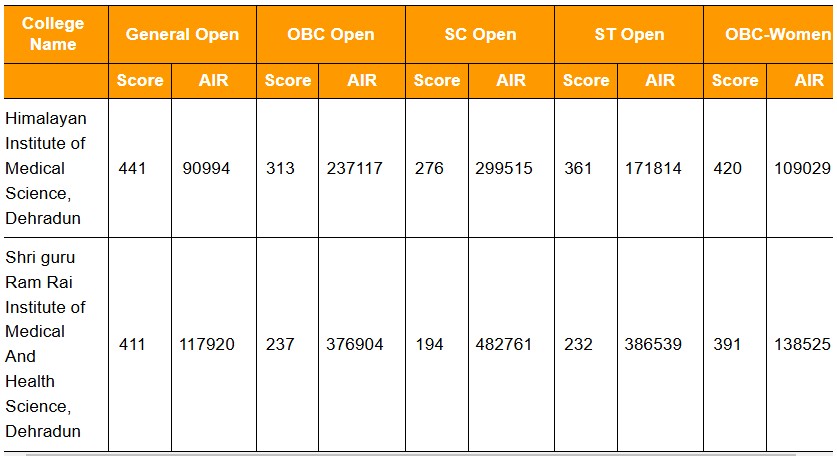Viewport: 837px width, 456px height.
Task: Select the General Open AIR 117920 cell
Action: (207, 344)
